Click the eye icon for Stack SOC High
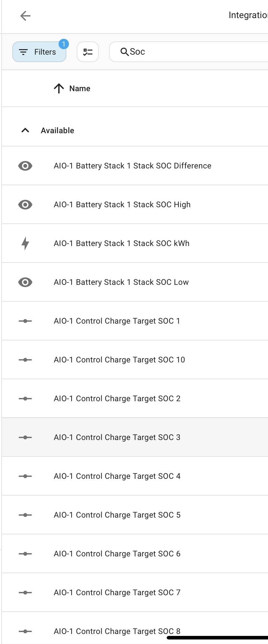The image size is (268, 644). (x=25, y=205)
